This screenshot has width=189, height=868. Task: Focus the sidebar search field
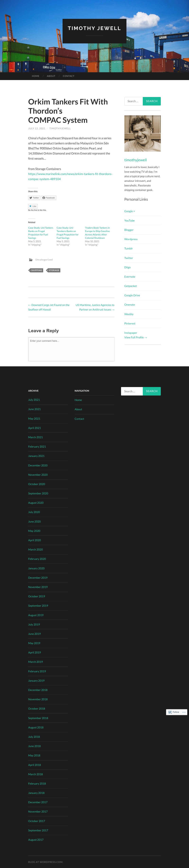pyautogui.click(x=134, y=101)
